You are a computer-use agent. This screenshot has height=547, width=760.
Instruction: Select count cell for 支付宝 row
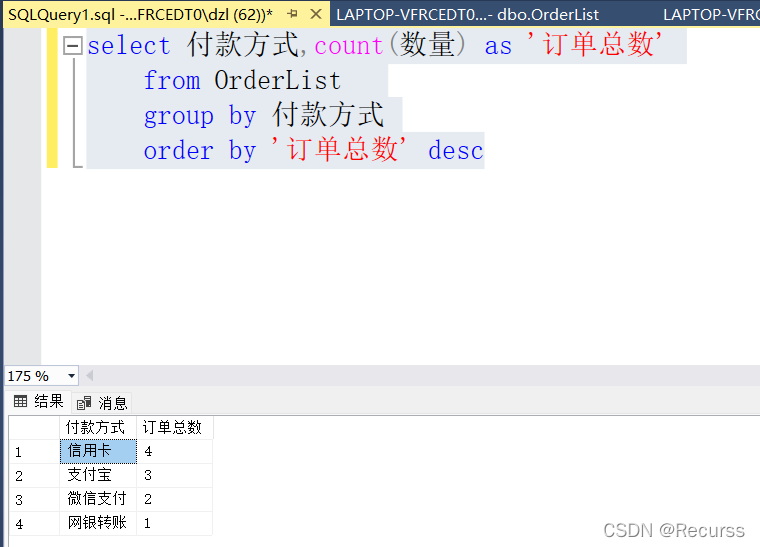click(174, 475)
